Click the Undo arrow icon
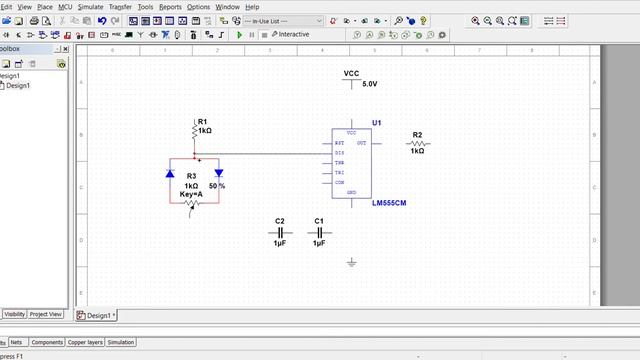Image resolution: width=640 pixels, height=360 pixels. coord(102,21)
